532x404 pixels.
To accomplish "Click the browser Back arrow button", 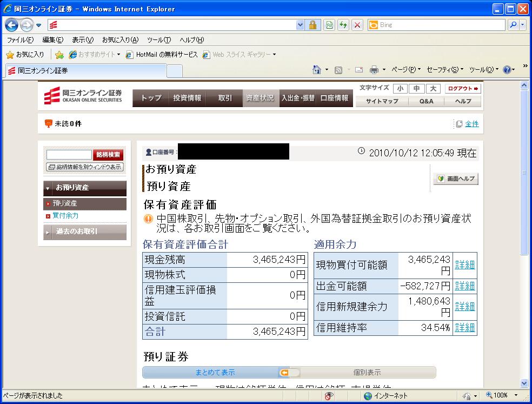I will (12, 25).
